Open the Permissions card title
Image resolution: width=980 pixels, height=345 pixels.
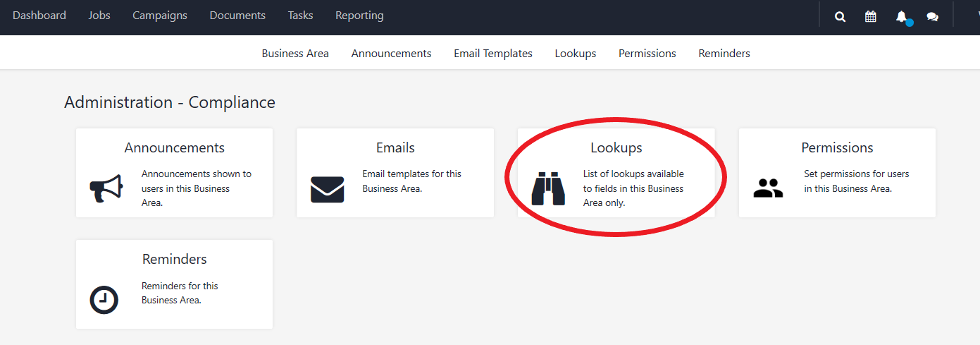[837, 148]
